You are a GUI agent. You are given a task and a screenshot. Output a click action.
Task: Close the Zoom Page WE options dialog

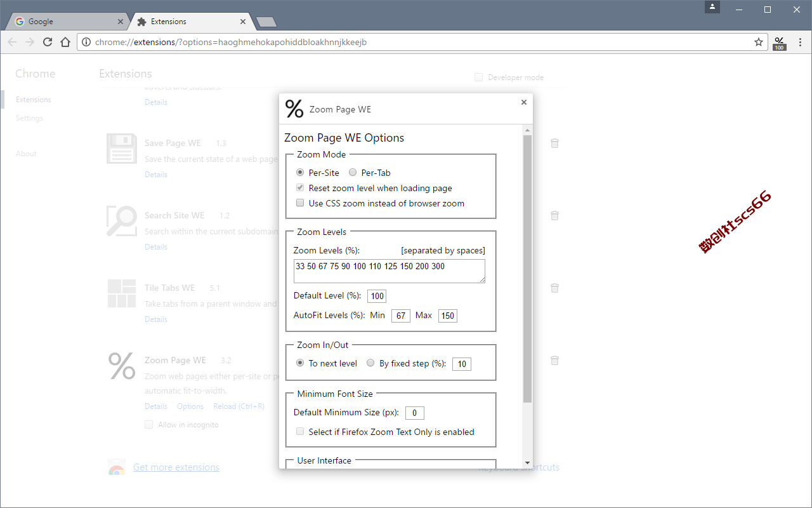pos(524,102)
